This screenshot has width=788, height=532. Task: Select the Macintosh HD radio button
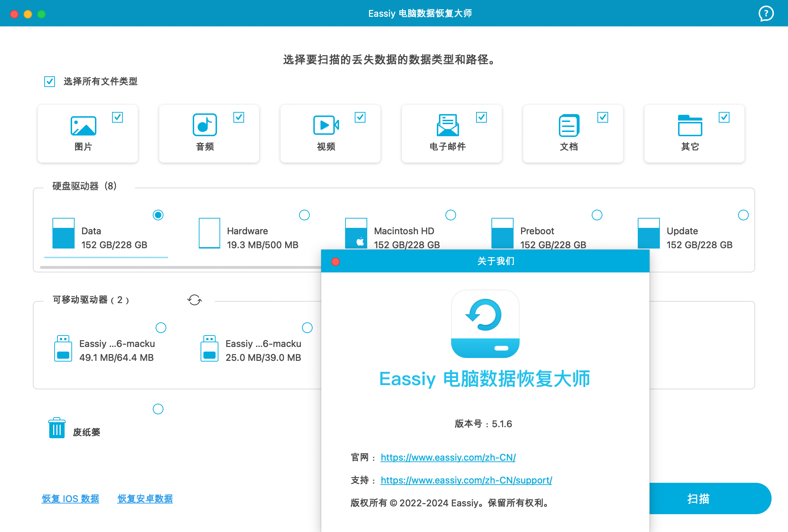pos(451,215)
